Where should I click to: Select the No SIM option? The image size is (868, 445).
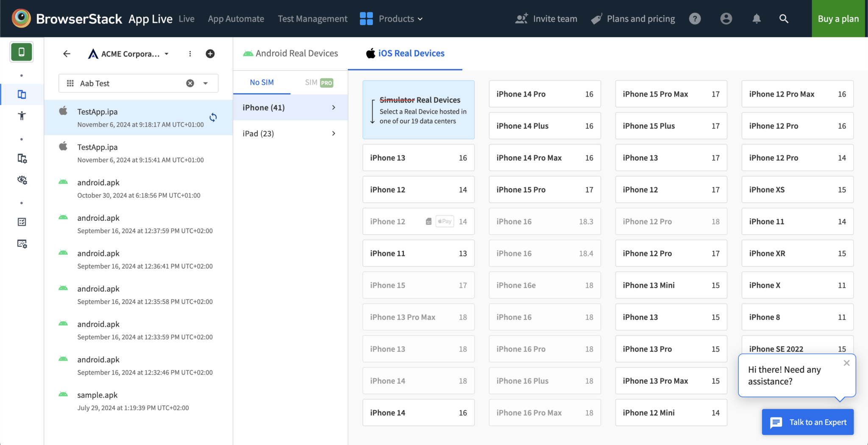click(262, 82)
